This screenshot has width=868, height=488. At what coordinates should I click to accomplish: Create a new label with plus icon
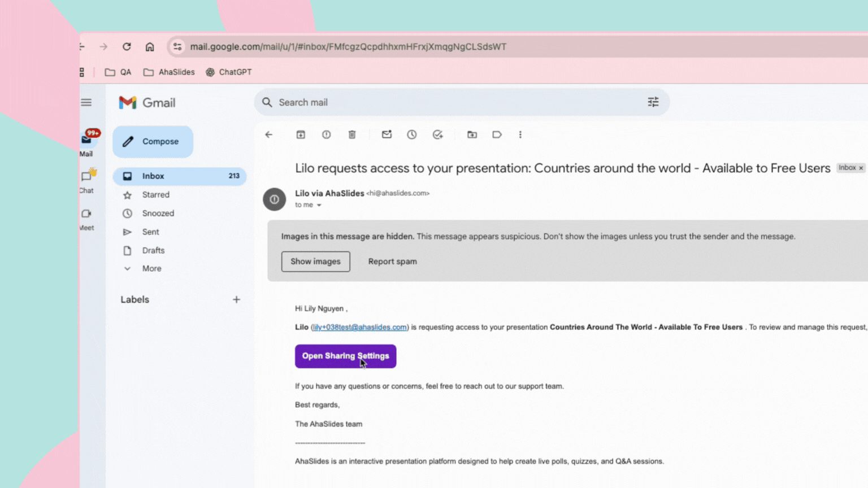click(x=236, y=299)
